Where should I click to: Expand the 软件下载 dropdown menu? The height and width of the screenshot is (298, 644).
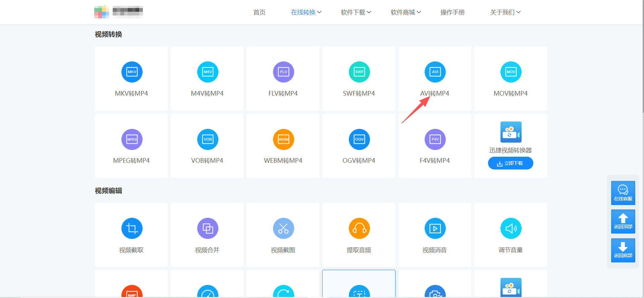click(356, 12)
